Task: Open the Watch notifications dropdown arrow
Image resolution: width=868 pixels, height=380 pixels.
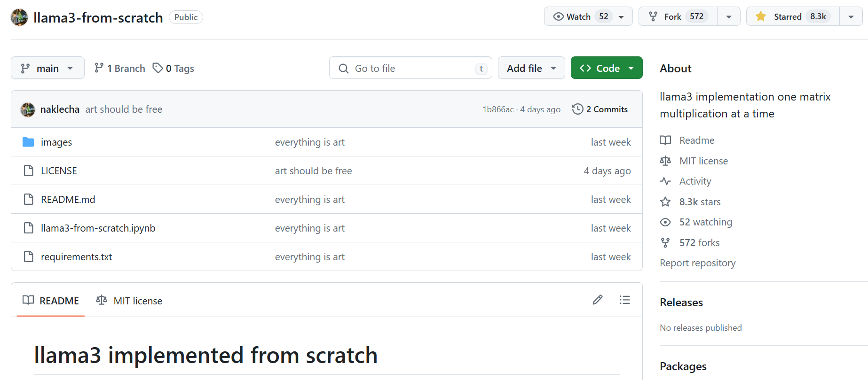Action: [x=621, y=17]
